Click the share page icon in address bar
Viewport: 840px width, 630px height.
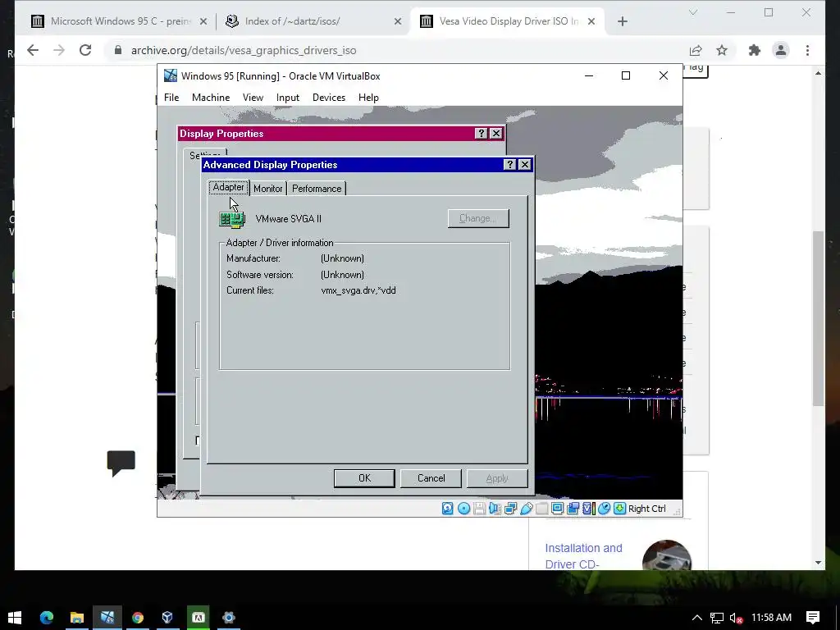tap(696, 50)
